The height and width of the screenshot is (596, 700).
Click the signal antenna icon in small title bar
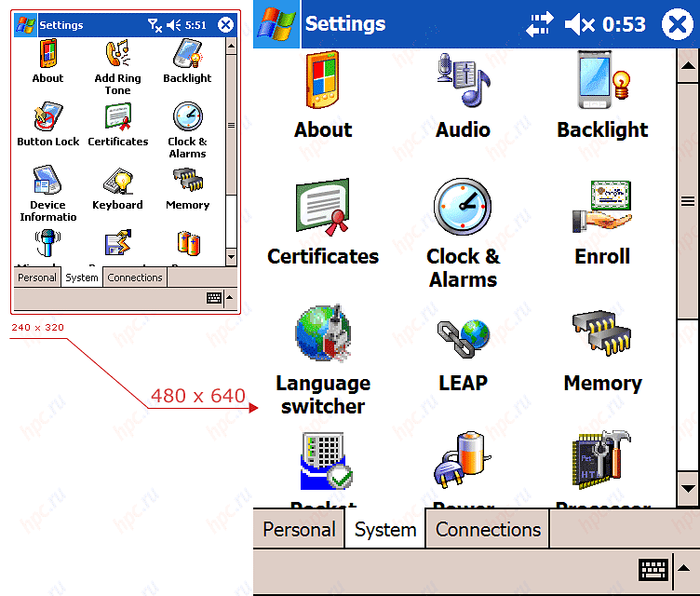[155, 25]
